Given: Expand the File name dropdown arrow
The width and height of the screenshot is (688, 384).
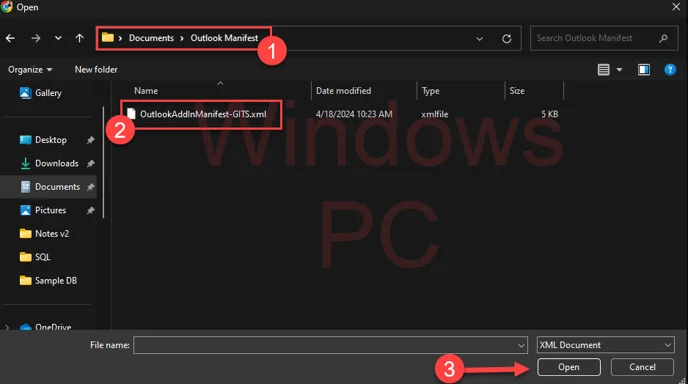Looking at the screenshot, I should point(521,345).
